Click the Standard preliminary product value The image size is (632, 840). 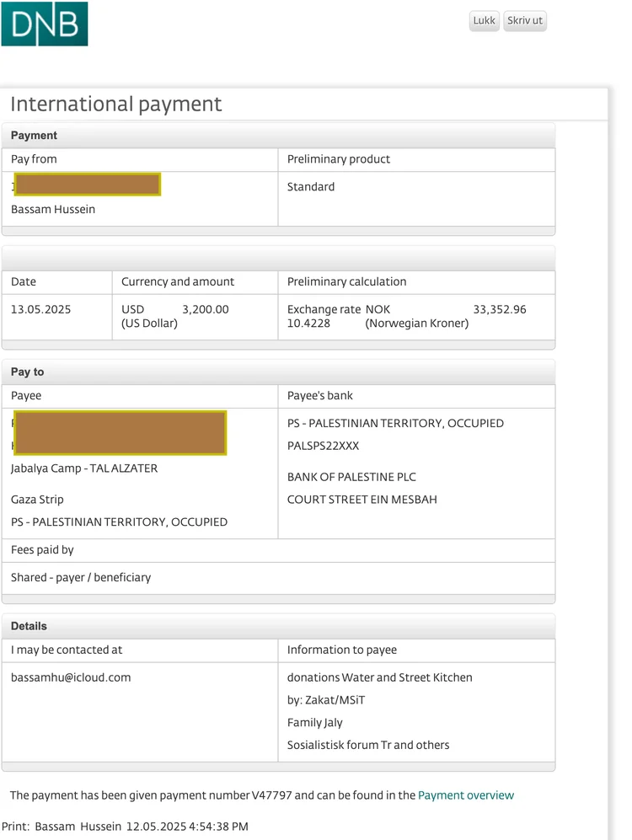click(x=311, y=187)
